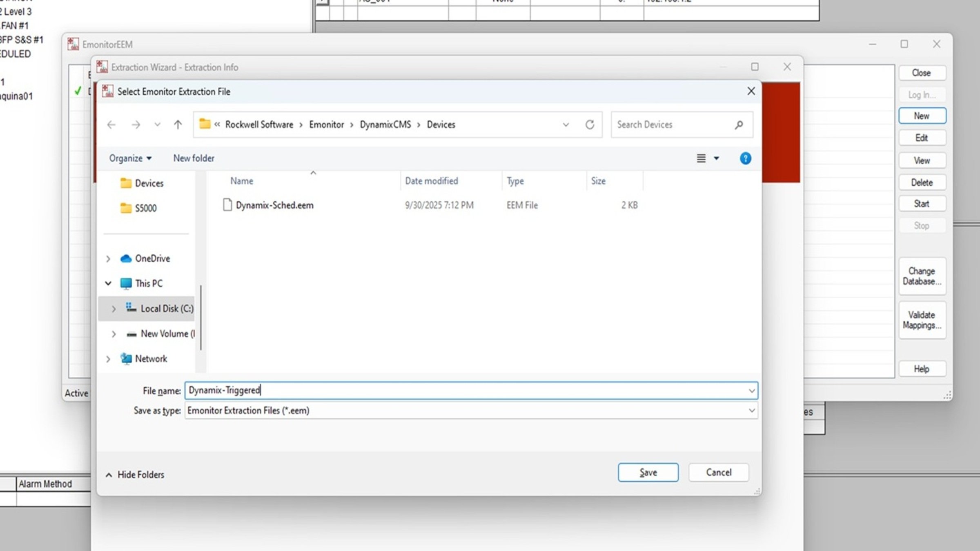Click Validate Mappings button in EmonitorEEM
The width and height of the screenshot is (980, 551).
[x=922, y=320]
